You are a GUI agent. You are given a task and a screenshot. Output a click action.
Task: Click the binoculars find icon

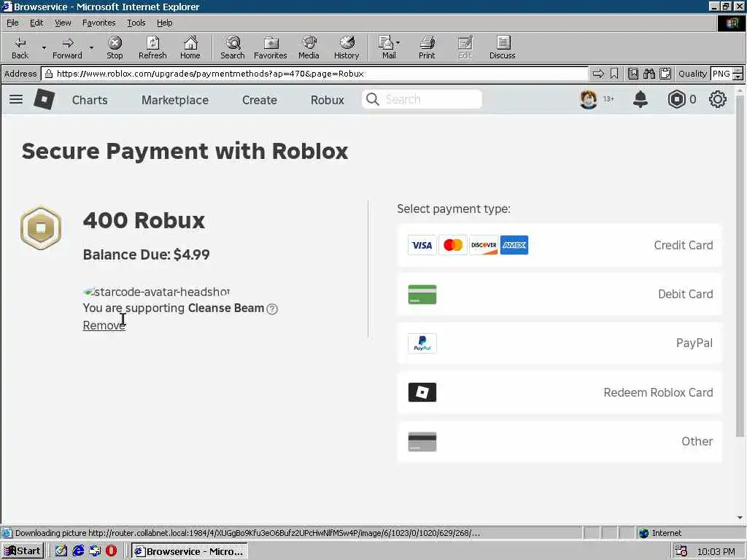[649, 74]
